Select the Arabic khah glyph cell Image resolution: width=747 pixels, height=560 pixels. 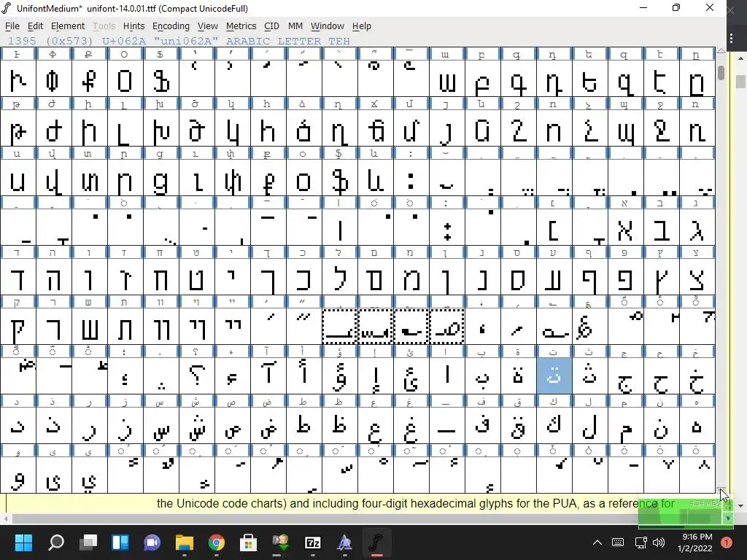(x=697, y=376)
